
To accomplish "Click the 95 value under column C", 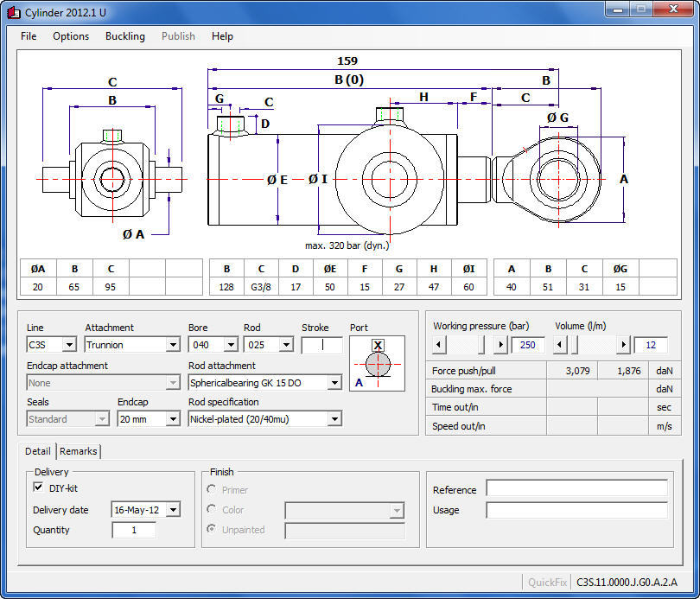I will coord(111,287).
